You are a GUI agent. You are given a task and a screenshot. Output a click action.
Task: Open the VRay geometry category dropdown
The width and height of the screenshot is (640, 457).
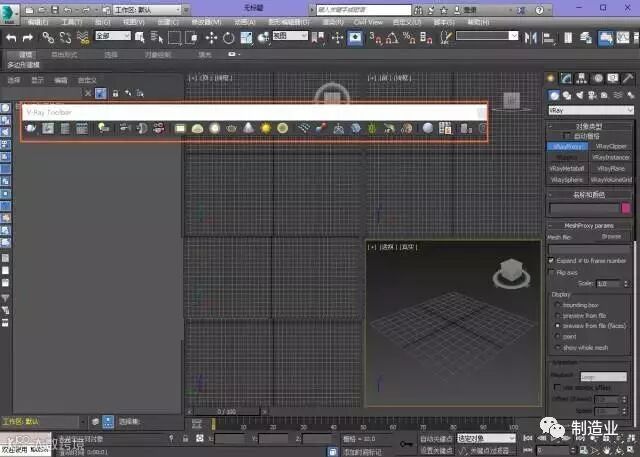click(590, 110)
